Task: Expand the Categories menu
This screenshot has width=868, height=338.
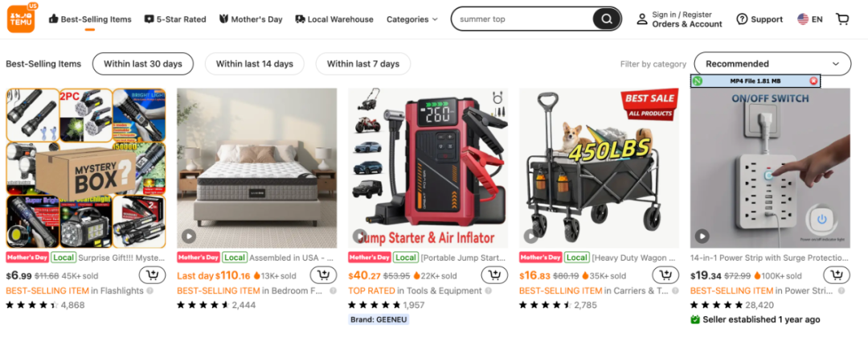Action: click(411, 19)
